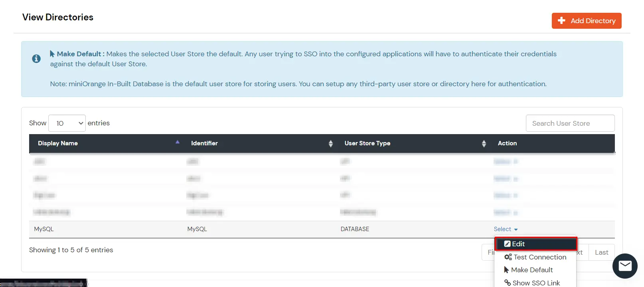
Task: Open the Show entries count dropdown
Action: click(67, 123)
